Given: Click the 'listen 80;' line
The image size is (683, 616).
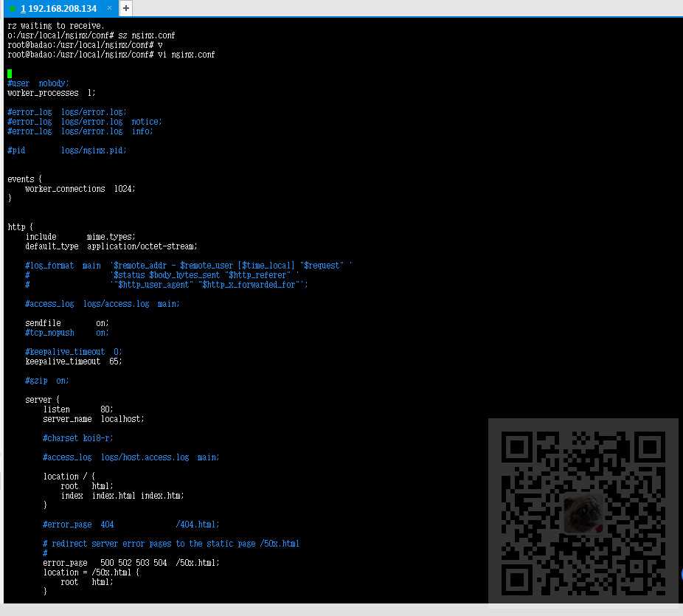Looking at the screenshot, I should (x=78, y=409).
